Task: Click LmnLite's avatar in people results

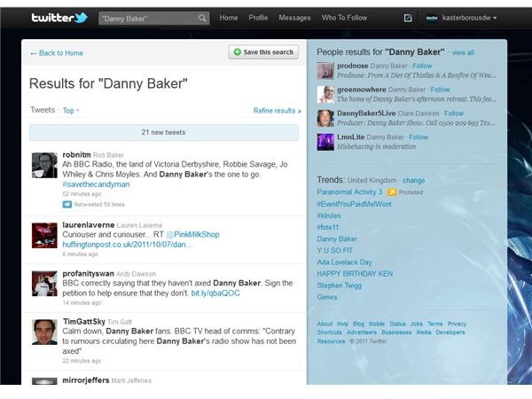Action: click(x=325, y=142)
